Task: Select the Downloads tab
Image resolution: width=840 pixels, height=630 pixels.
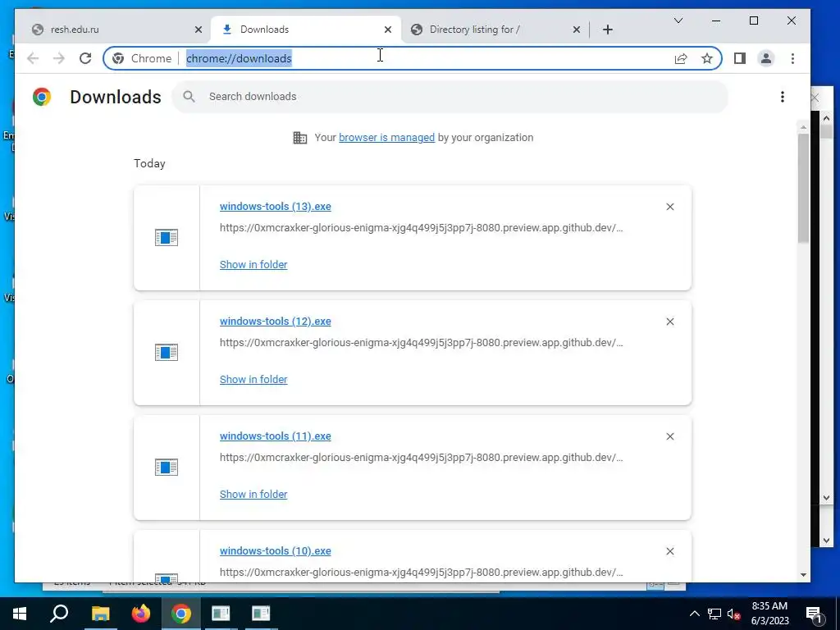Action: tap(304, 30)
